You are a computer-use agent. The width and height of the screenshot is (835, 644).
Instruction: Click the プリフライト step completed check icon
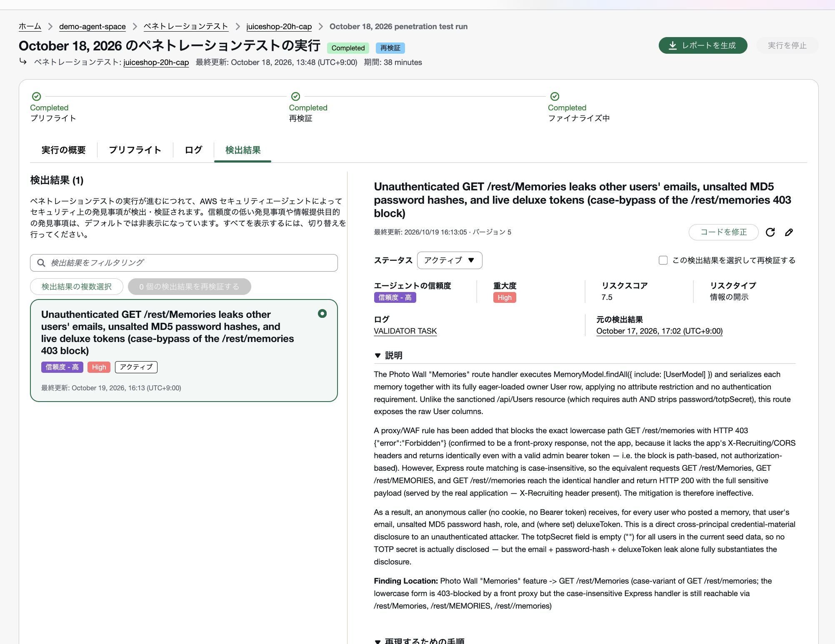(37, 96)
